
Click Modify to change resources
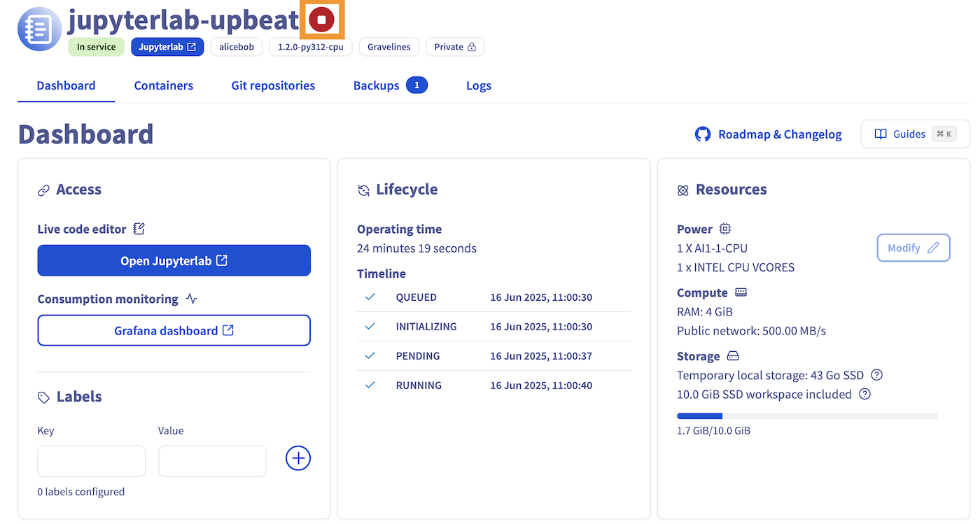pyautogui.click(x=913, y=248)
